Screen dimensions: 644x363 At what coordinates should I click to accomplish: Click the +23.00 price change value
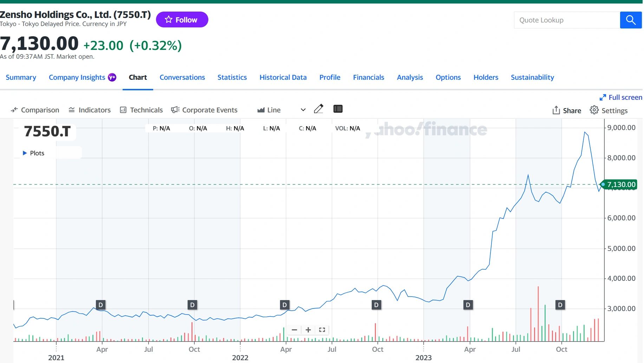[103, 45]
